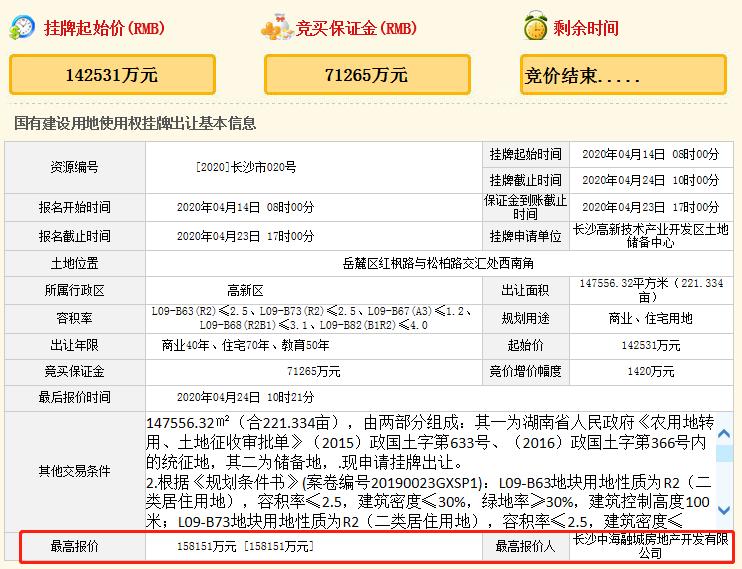Image resolution: width=742 pixels, height=569 pixels.
Task: Click the 报名开始时间 value cell
Action: coord(313,207)
